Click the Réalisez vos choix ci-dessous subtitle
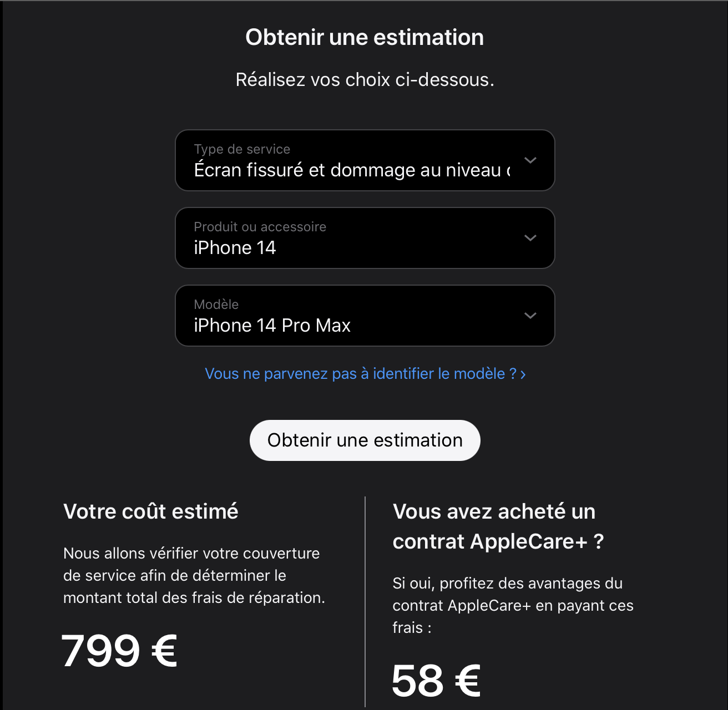Screen dimensions: 728x710 pos(365,80)
